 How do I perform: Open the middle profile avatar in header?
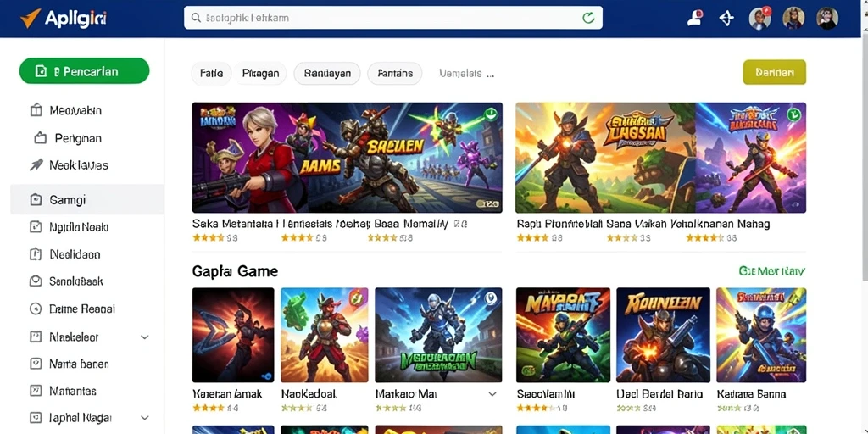(793, 19)
